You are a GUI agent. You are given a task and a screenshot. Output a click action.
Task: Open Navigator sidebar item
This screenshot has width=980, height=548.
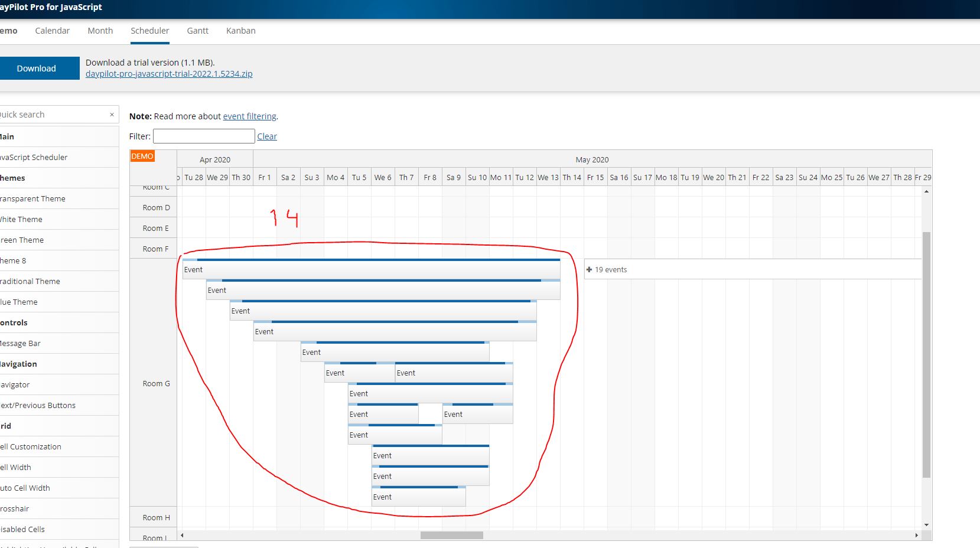coord(59,384)
